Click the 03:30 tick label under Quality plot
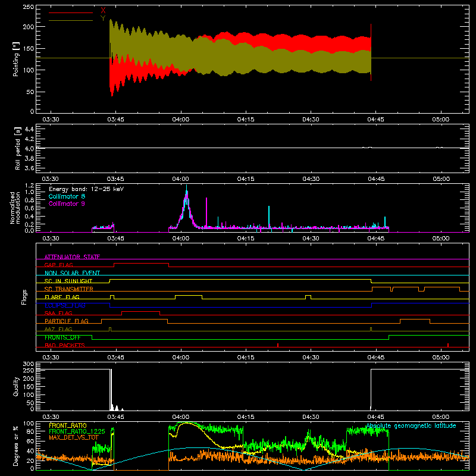The height and width of the screenshot is (476, 476). tap(51, 417)
